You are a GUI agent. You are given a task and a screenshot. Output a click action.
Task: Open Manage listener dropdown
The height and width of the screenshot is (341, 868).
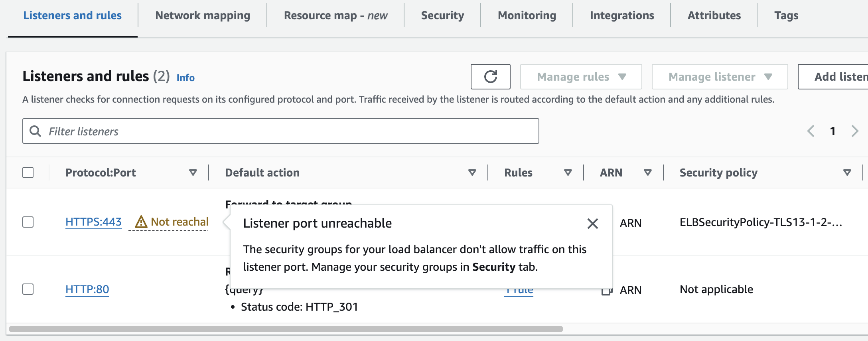(x=720, y=77)
